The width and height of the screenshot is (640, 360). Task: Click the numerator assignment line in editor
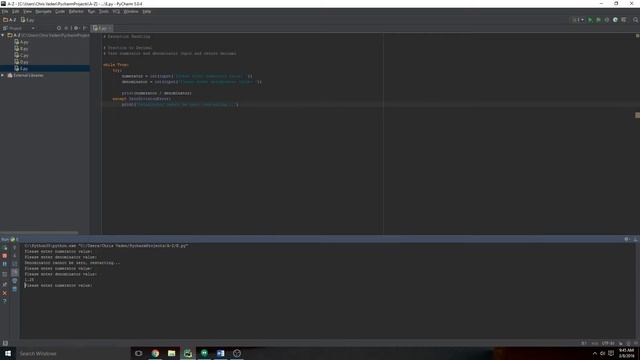[187, 76]
